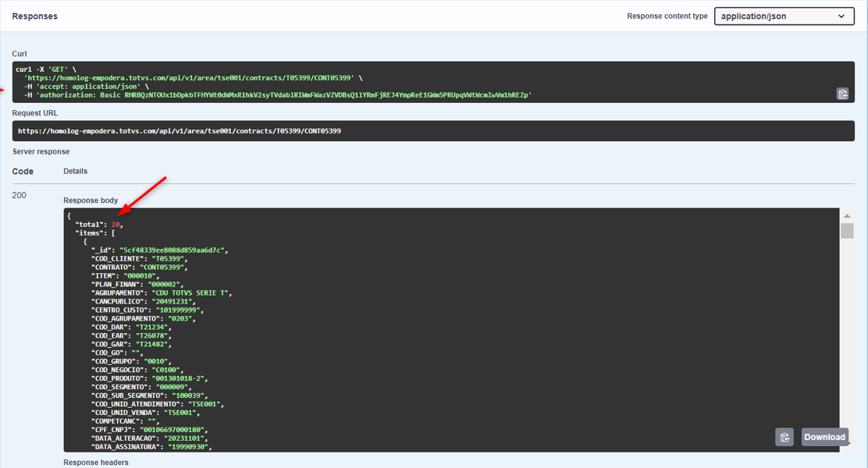This screenshot has height=468, width=868.
Task: Click the "total" value 20 in response
Action: 116,225
